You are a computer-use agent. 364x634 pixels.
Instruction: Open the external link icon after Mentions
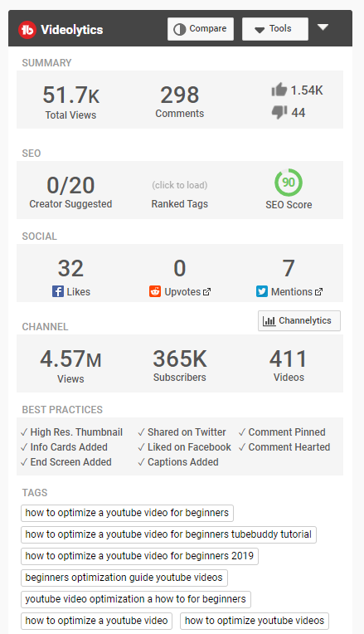318,291
